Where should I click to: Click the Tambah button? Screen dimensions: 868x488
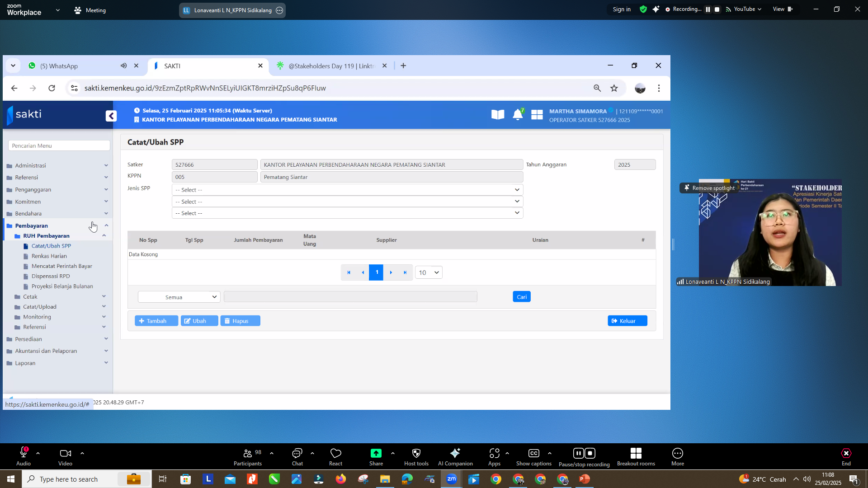[156, 321]
